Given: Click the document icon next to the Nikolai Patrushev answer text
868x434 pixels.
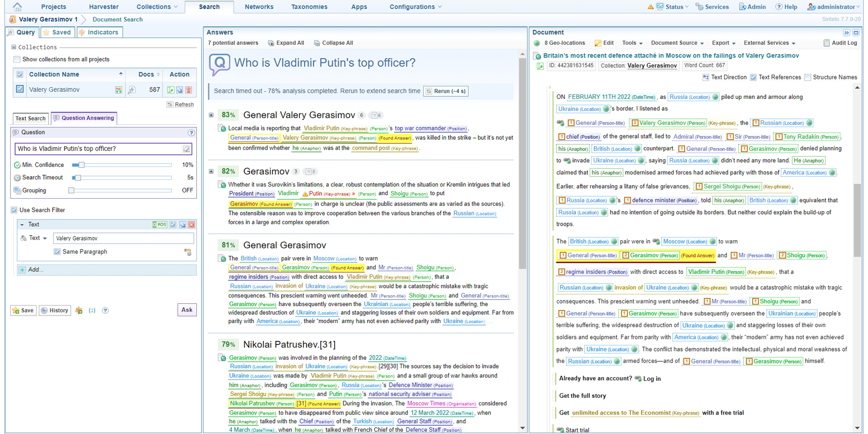Looking at the screenshot, I should [x=222, y=358].
